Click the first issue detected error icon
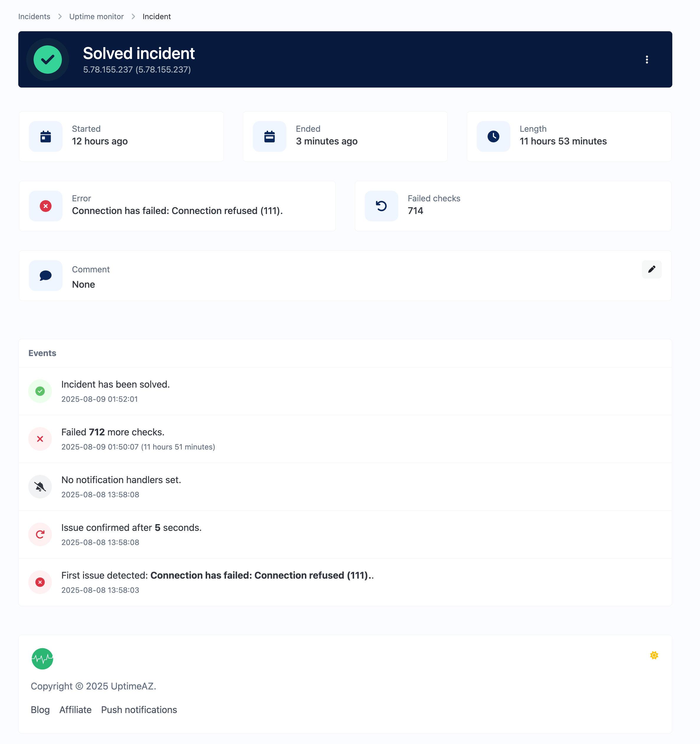Image resolution: width=700 pixels, height=744 pixels. tap(40, 582)
